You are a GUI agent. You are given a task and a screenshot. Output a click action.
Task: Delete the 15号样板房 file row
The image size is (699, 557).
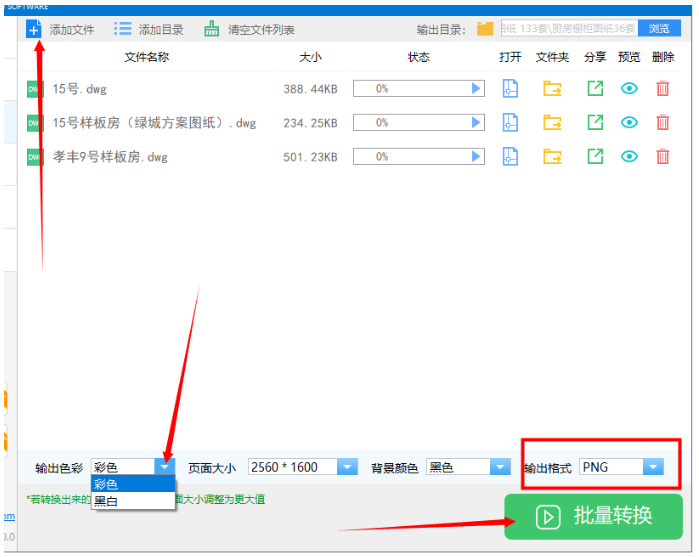click(x=663, y=122)
